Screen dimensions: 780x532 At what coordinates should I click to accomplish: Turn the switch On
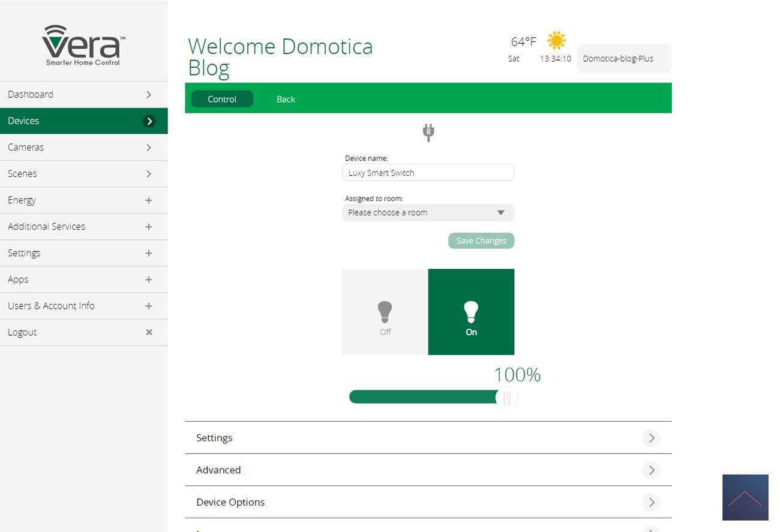coord(471,312)
